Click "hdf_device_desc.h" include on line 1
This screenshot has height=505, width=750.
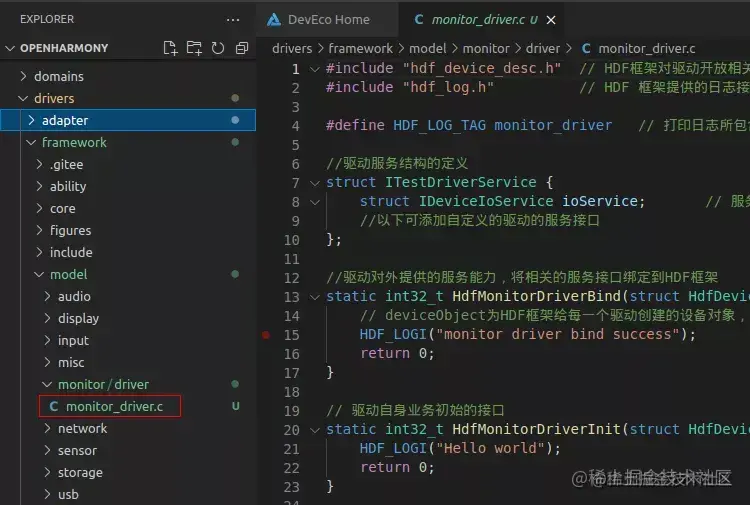tap(482, 68)
